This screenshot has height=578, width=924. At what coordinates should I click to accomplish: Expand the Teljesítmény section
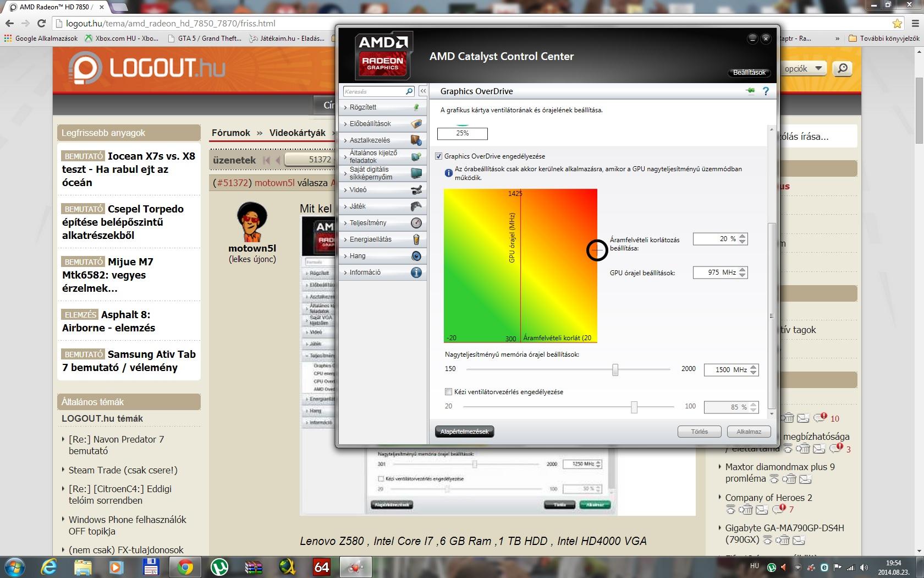point(368,223)
